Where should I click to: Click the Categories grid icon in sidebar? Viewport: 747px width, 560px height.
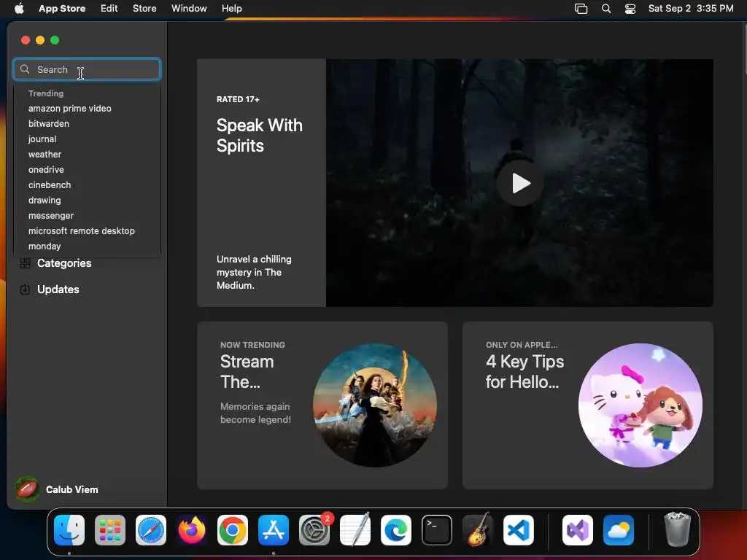click(26, 263)
